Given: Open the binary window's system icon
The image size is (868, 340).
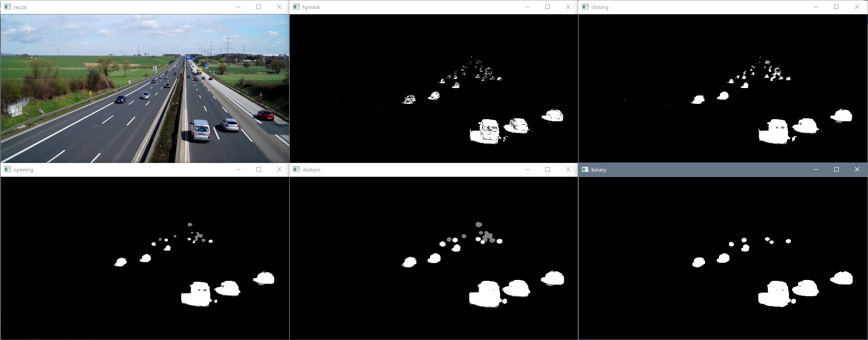Looking at the screenshot, I should pos(585,169).
